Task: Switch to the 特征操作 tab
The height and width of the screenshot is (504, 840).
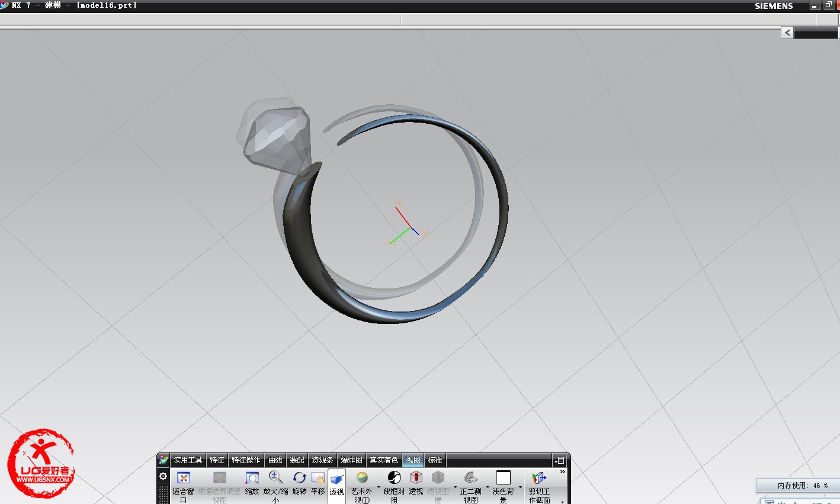Action: pyautogui.click(x=246, y=460)
